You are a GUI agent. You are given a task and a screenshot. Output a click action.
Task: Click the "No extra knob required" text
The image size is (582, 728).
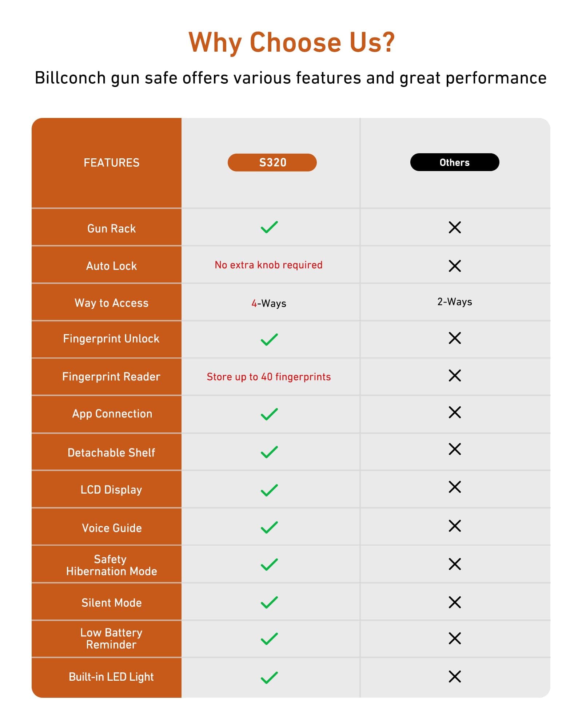268,265
